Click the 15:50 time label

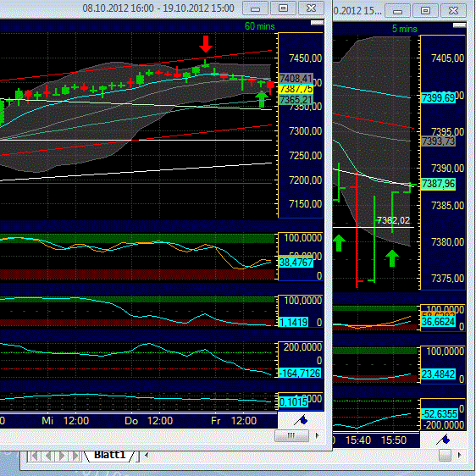[x=394, y=440]
